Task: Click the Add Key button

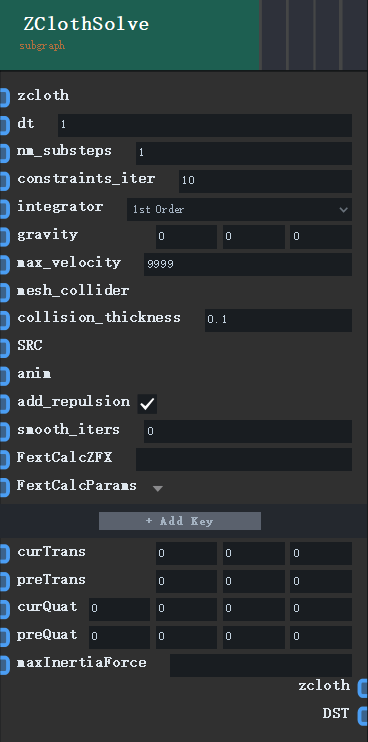Action: [180, 521]
